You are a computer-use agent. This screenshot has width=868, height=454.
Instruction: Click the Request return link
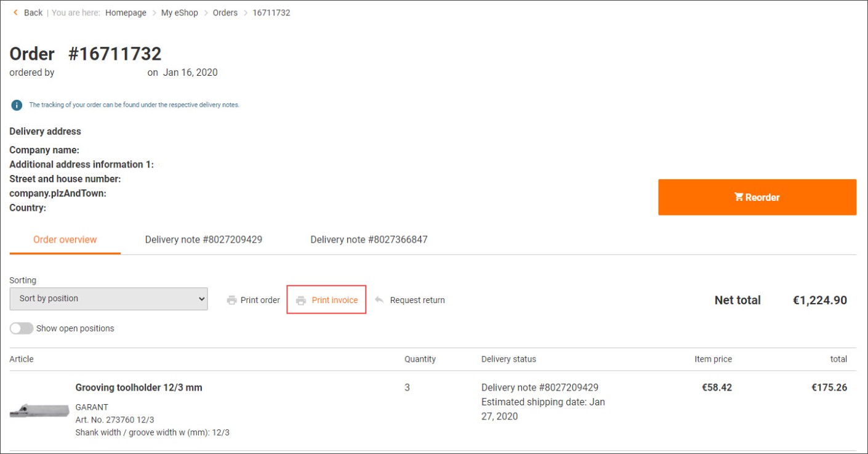[417, 300]
